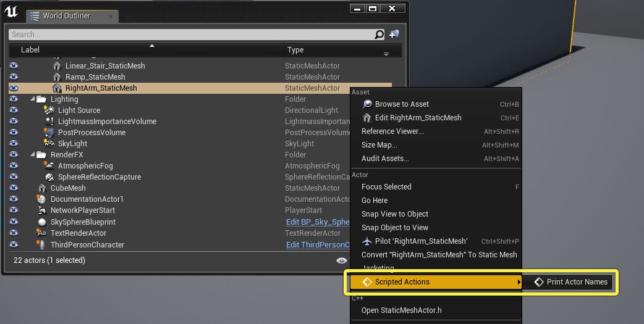Toggle visibility of Ramp_StaticMesh
644x324 pixels.
14,77
